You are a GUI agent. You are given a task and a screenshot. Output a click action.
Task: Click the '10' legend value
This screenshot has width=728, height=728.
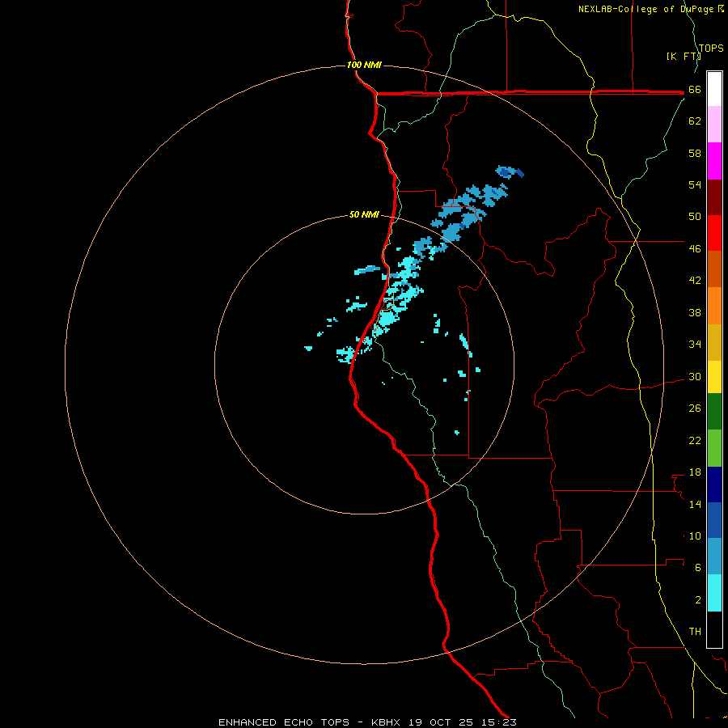point(695,536)
